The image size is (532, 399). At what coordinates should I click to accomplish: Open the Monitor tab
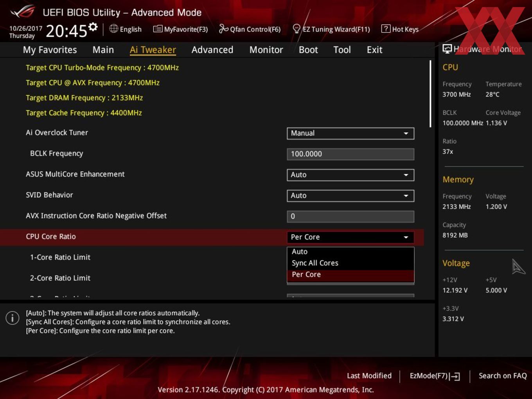266,50
